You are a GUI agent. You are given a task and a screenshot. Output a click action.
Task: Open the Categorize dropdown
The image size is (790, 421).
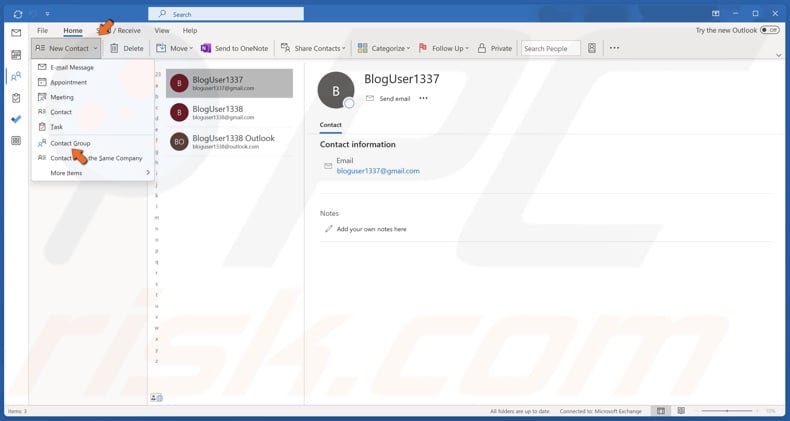[x=383, y=48]
